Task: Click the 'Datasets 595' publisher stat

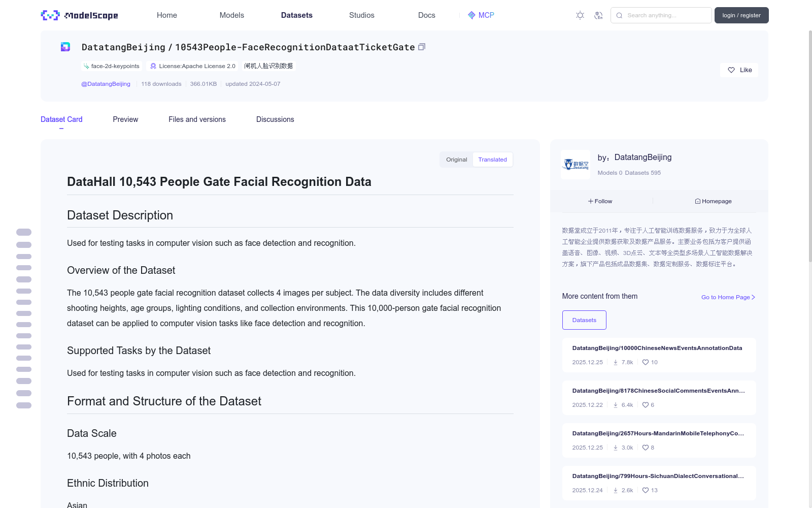Action: [643, 173]
